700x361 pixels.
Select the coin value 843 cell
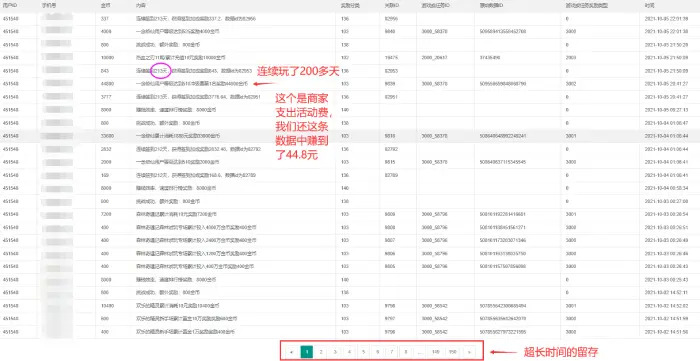pyautogui.click(x=105, y=71)
